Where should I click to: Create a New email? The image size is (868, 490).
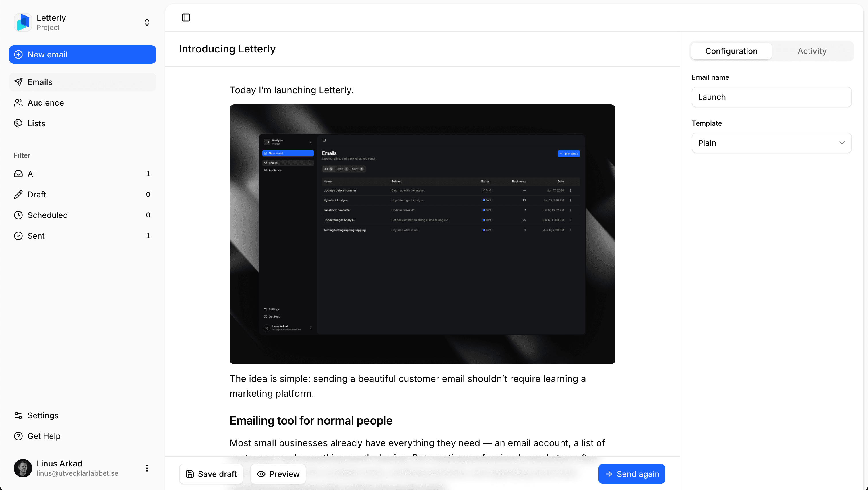pyautogui.click(x=83, y=55)
